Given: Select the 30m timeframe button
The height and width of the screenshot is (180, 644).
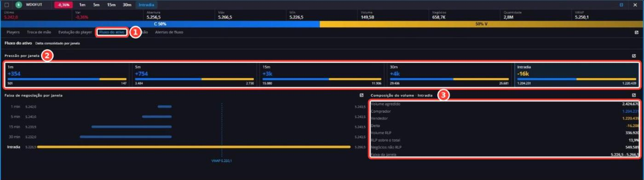Looking at the screenshot, I should tap(127, 5).
